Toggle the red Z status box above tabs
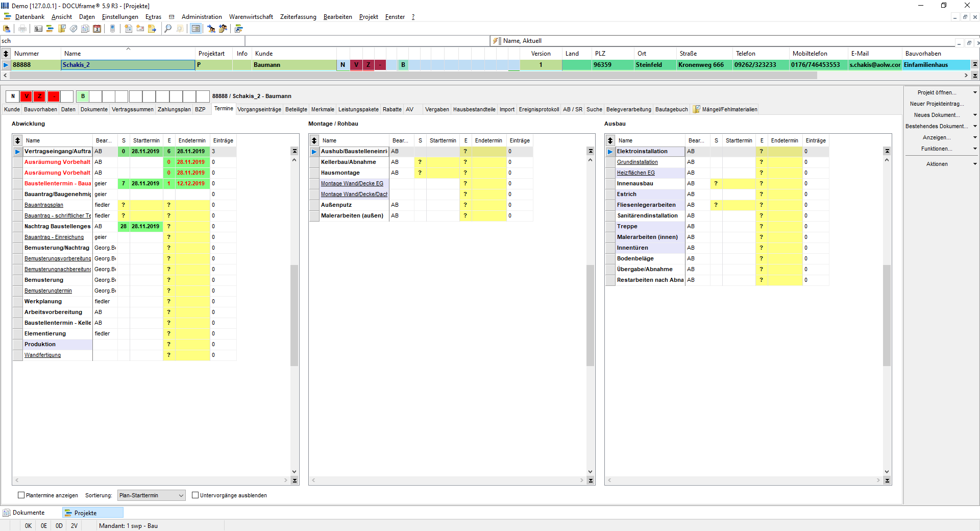Viewport: 980px width, 531px height. coord(39,96)
